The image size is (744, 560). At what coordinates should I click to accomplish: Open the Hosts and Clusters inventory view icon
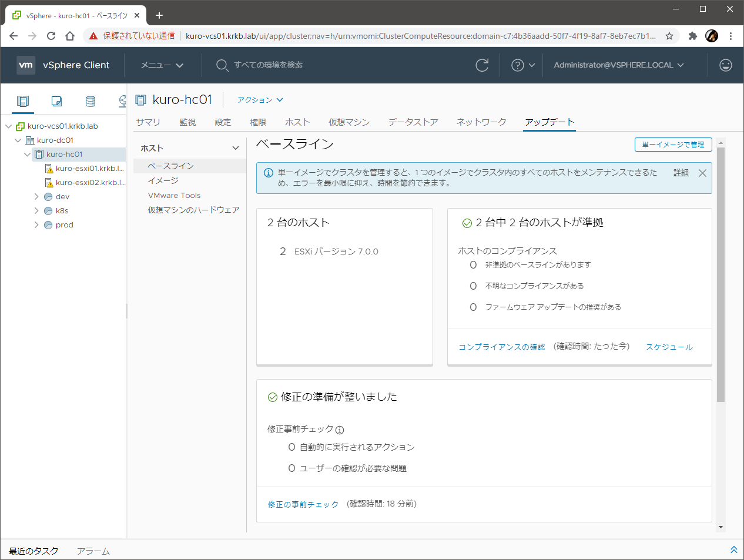click(x=23, y=101)
